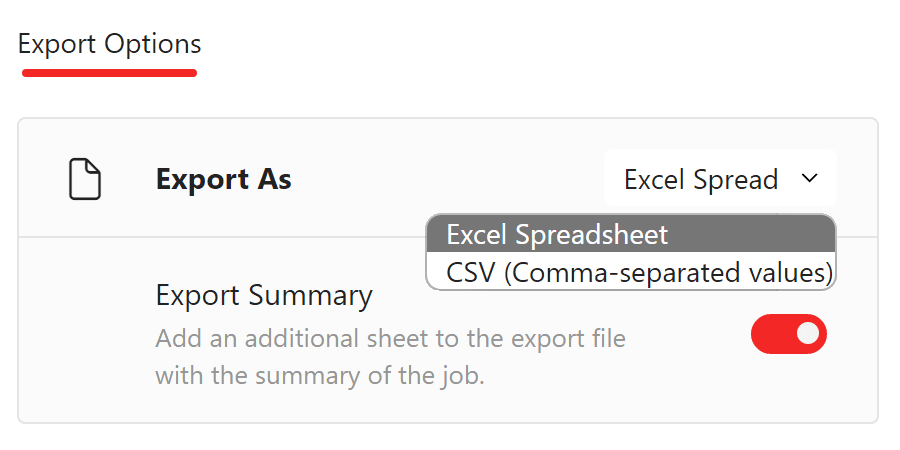Viewport: 900px width, 450px height.
Task: Click the 'Excel Spread' text in the selector
Action: [701, 180]
